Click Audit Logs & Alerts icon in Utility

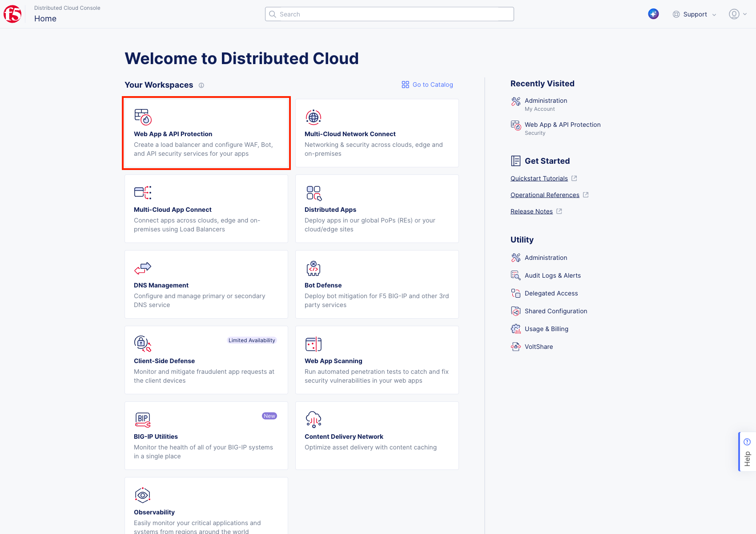516,275
